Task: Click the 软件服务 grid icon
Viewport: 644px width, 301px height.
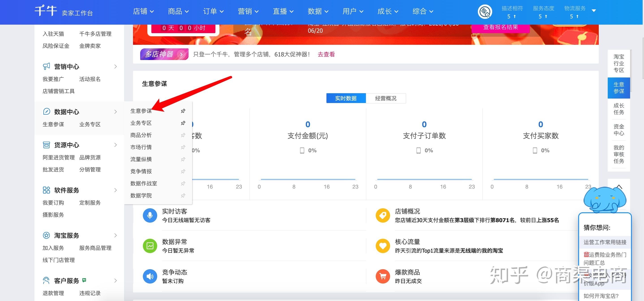Action: click(x=47, y=190)
